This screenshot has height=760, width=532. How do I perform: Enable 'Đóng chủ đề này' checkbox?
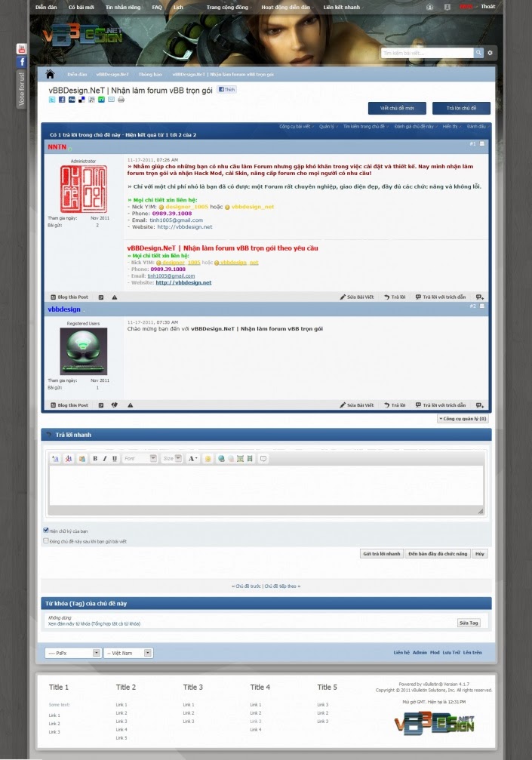pos(46,540)
